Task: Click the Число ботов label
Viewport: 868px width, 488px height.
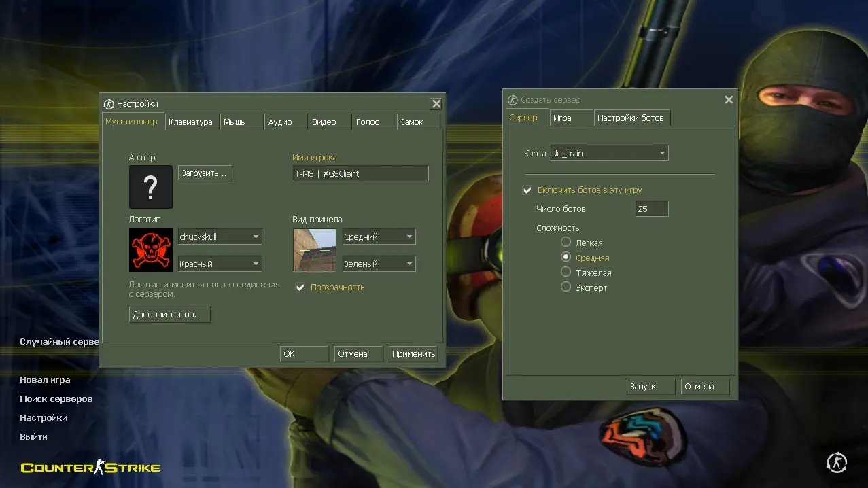Action: (561, 209)
